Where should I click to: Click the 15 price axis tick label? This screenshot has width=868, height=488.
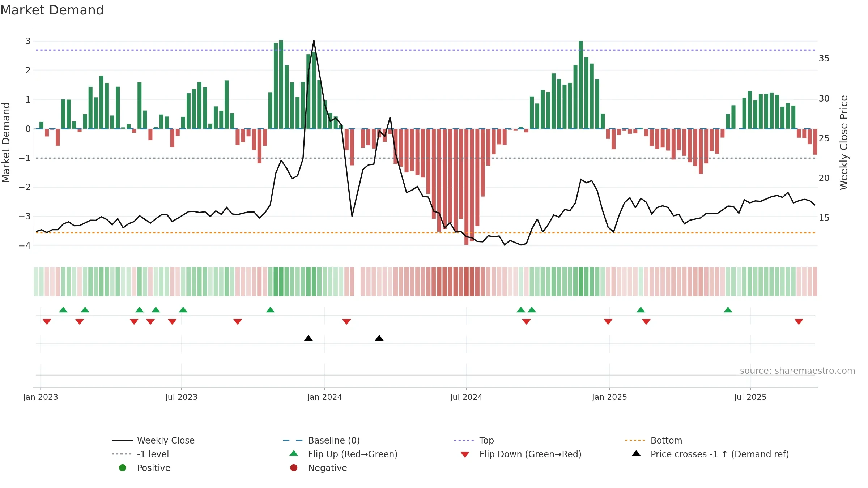point(824,218)
